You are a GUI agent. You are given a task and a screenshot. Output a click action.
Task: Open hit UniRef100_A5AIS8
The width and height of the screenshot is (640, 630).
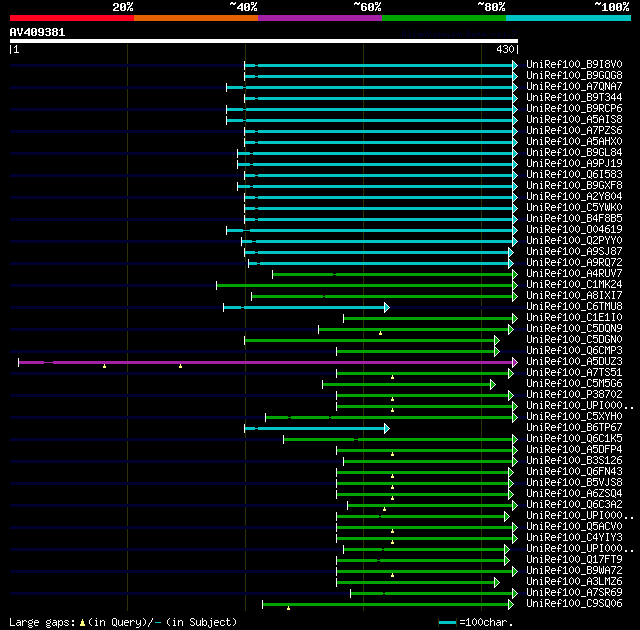point(574,120)
